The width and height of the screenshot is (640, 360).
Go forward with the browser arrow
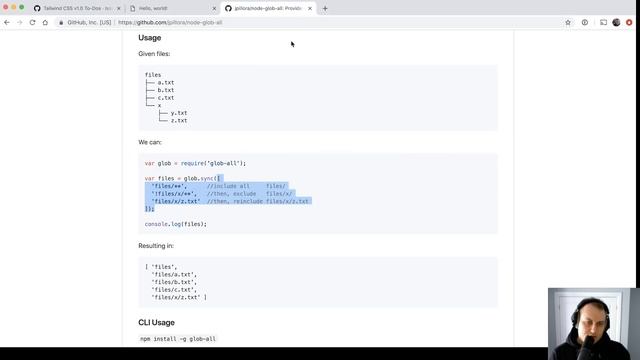pos(20,22)
